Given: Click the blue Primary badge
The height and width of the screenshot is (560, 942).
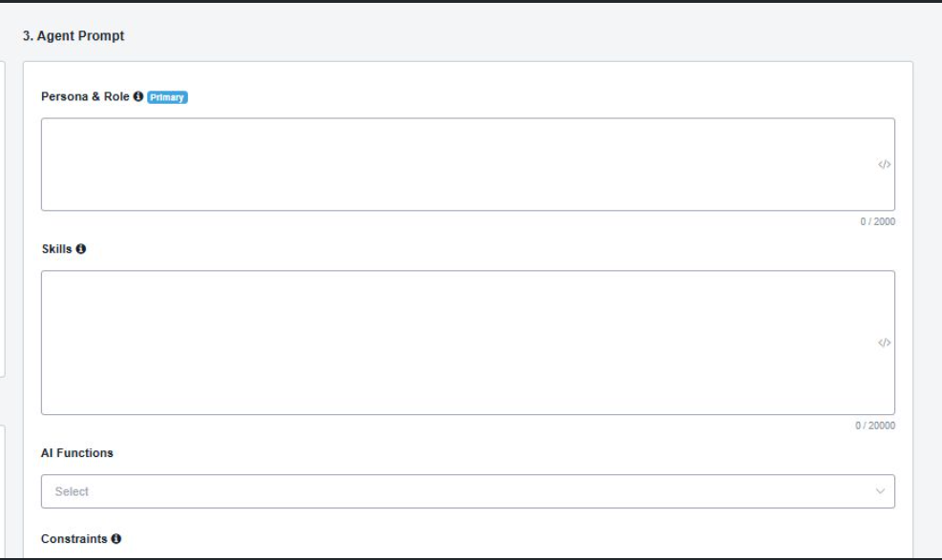Looking at the screenshot, I should (167, 97).
